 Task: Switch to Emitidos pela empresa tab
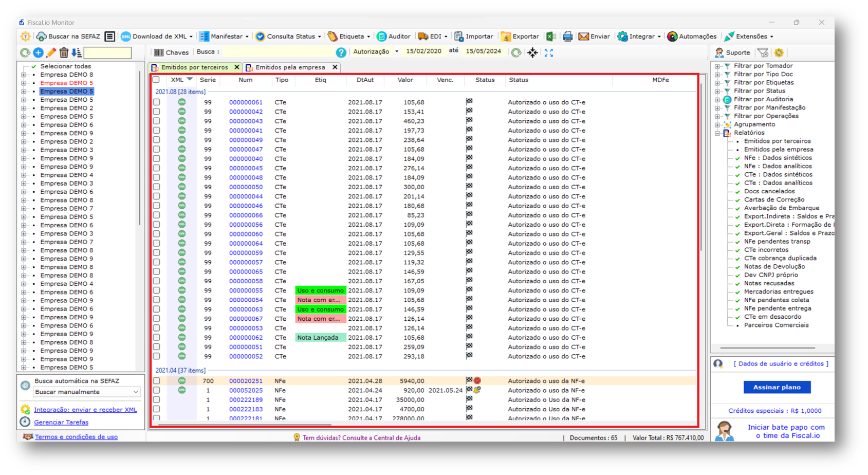click(290, 67)
